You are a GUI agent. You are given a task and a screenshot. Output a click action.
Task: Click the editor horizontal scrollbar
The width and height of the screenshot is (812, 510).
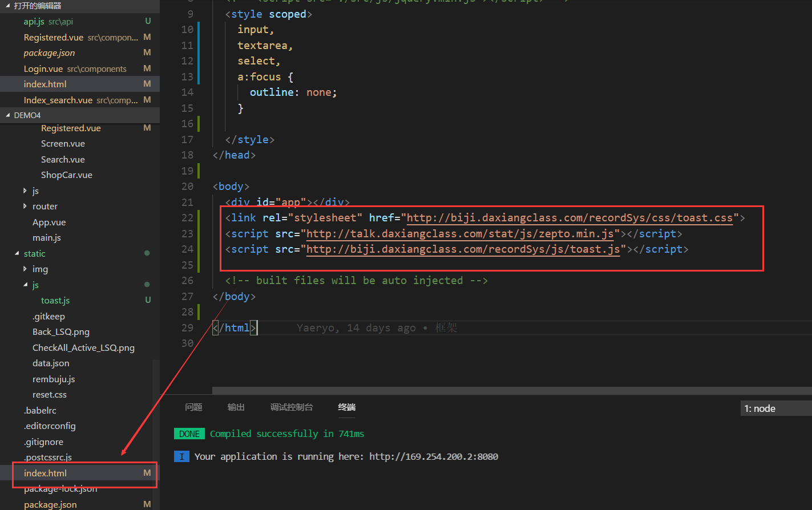pyautogui.click(x=512, y=391)
